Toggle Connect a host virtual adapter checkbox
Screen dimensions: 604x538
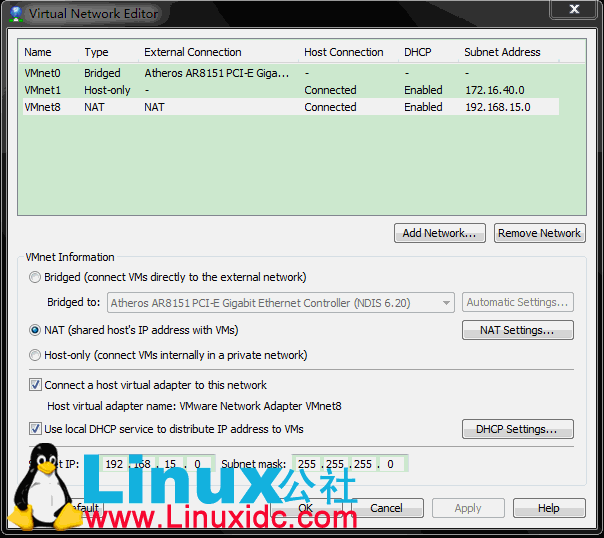click(x=35, y=385)
